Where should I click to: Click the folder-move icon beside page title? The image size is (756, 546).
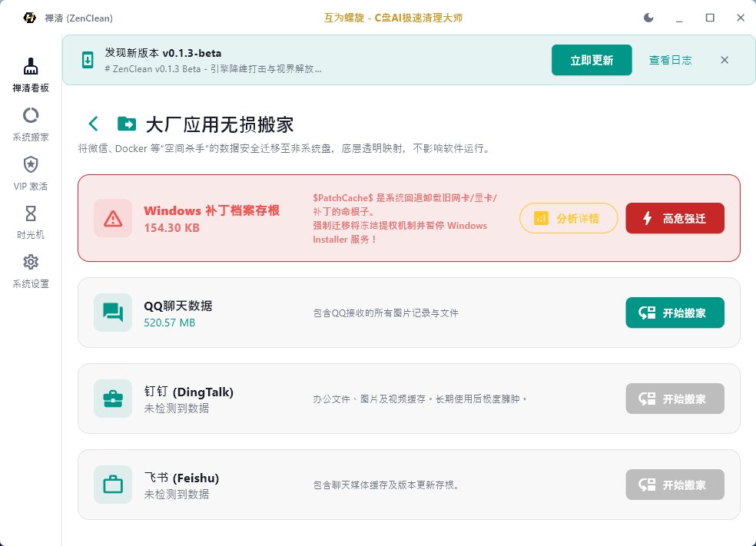[x=128, y=123]
